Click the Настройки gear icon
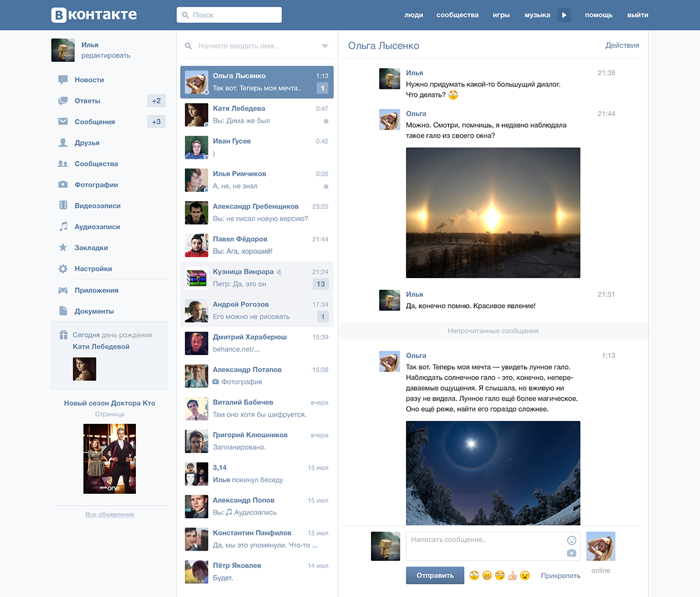The width and height of the screenshot is (700, 597). (x=63, y=269)
